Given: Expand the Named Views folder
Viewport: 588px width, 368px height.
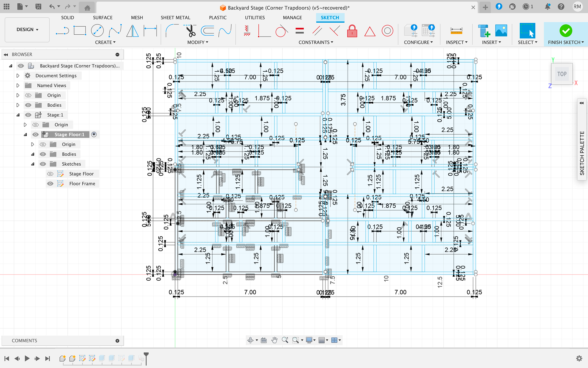Looking at the screenshot, I should (x=18, y=86).
